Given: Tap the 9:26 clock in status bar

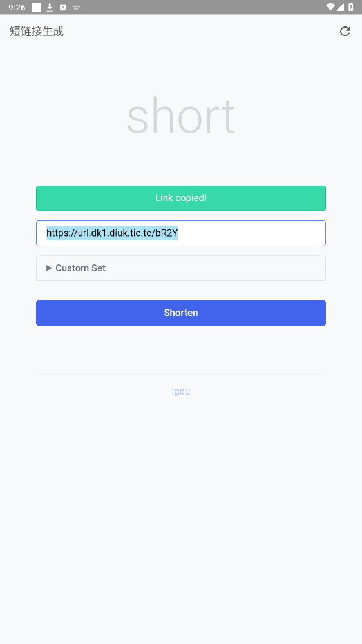Looking at the screenshot, I should pos(17,7).
